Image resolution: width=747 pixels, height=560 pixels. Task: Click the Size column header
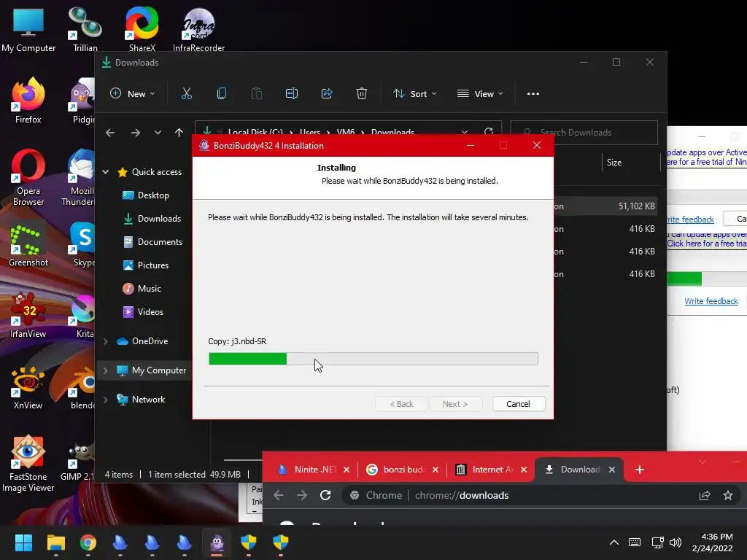pos(614,163)
